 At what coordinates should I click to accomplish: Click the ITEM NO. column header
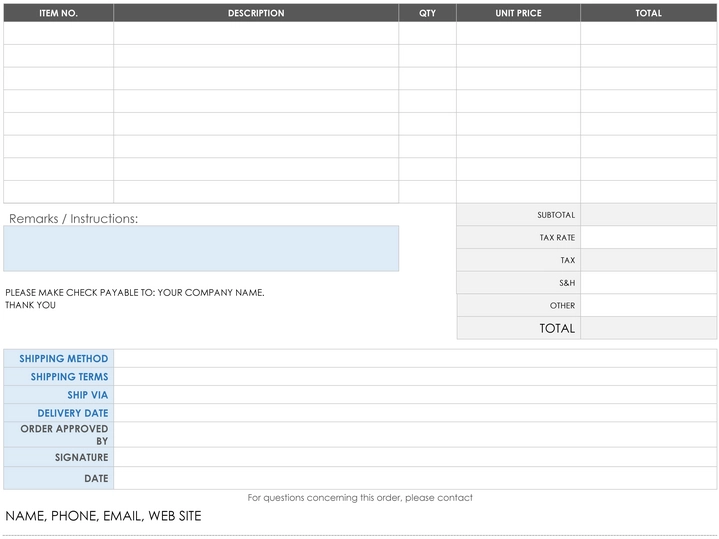pos(58,13)
